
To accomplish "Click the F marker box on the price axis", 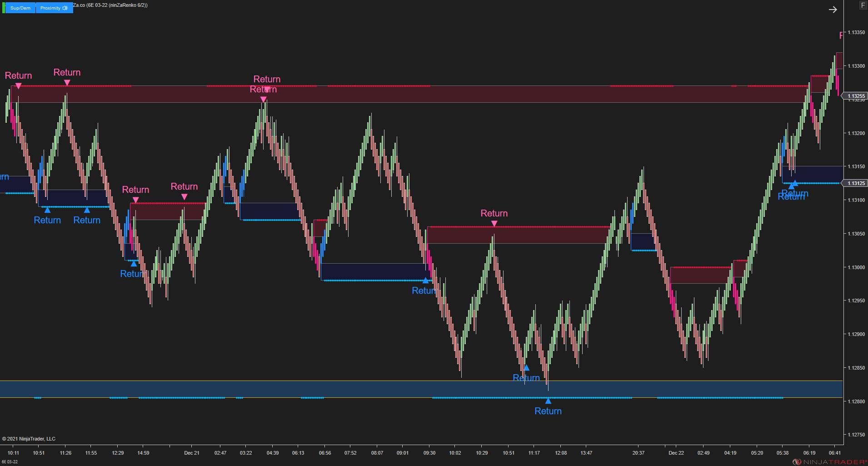I will tap(863, 5).
